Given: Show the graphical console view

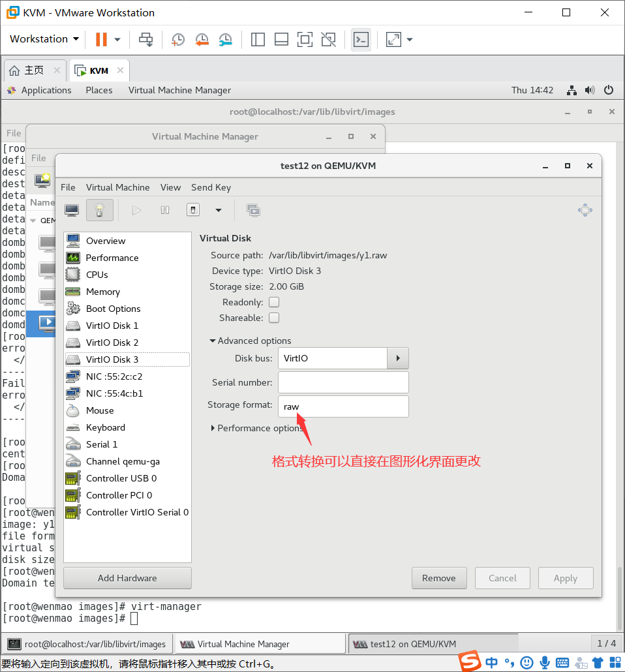Looking at the screenshot, I should [72, 210].
